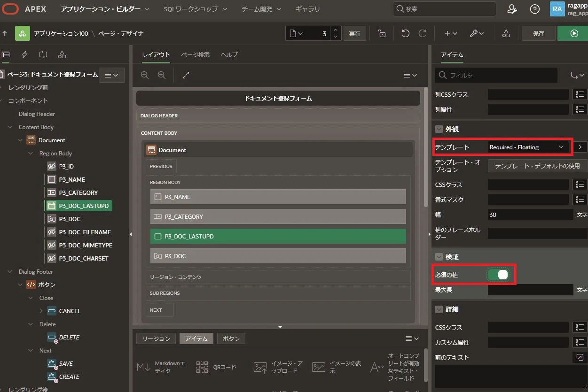Collapse the 詳細 property group
Image resolution: width=588 pixels, height=392 pixels.
[439, 309]
